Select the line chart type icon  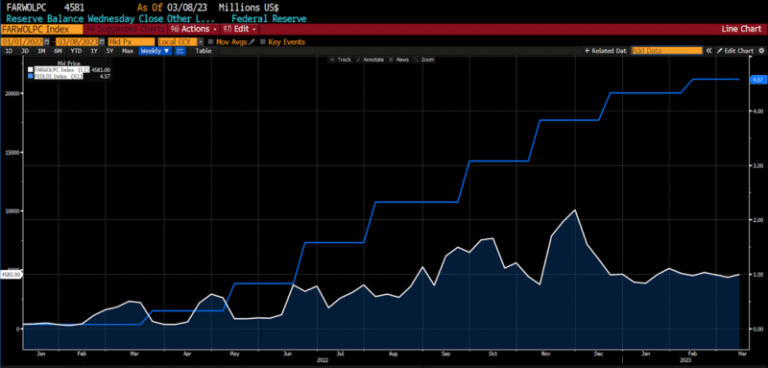click(x=180, y=50)
